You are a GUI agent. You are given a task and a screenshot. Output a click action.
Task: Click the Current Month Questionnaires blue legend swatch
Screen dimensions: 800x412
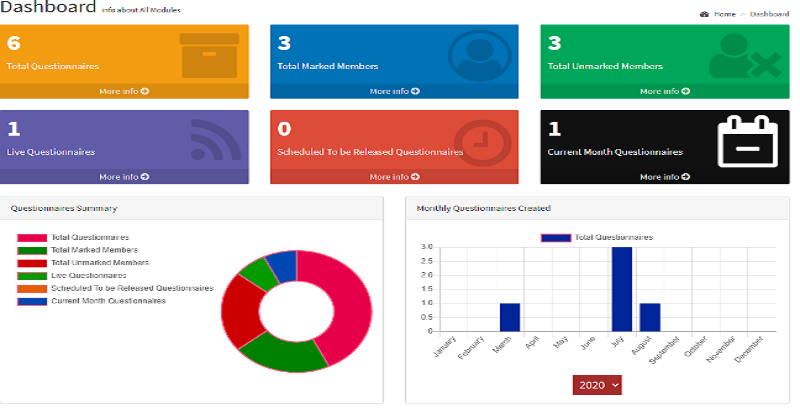tap(32, 301)
